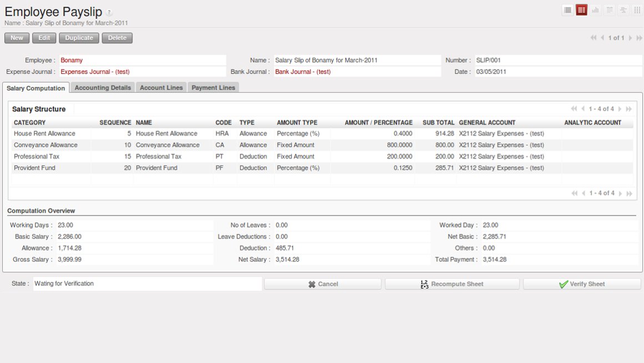Click Recompute Sheet button
The height and width of the screenshot is (363, 644).
[x=452, y=284]
